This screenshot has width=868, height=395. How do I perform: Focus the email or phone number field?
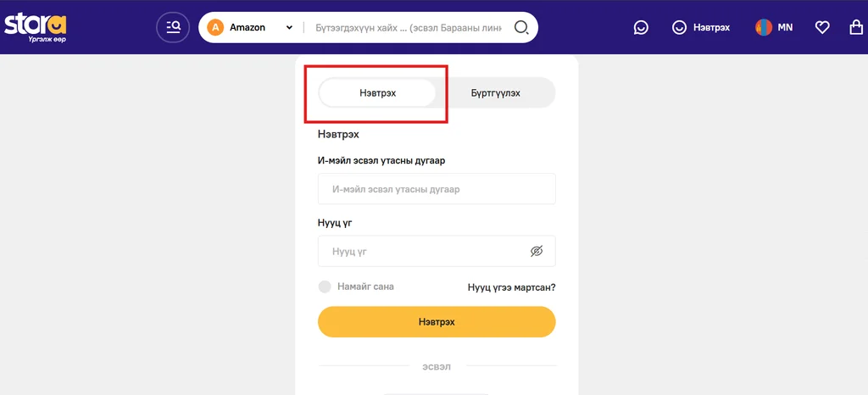point(437,189)
